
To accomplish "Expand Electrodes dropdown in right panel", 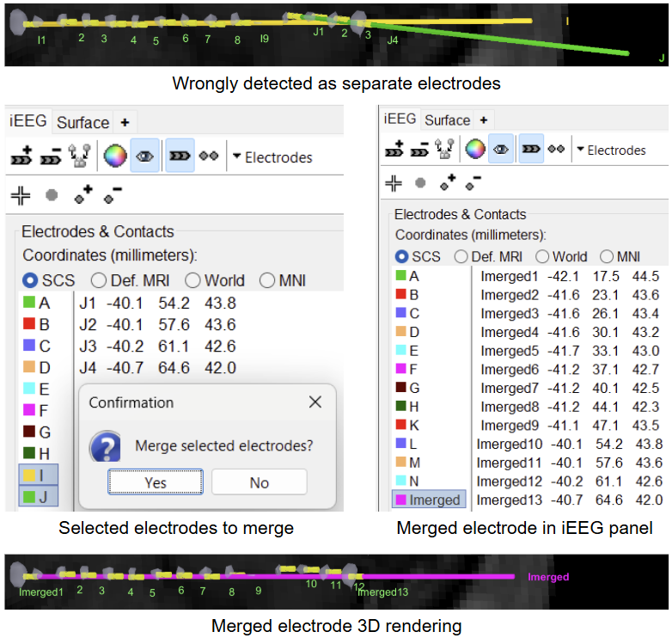I will [610, 150].
